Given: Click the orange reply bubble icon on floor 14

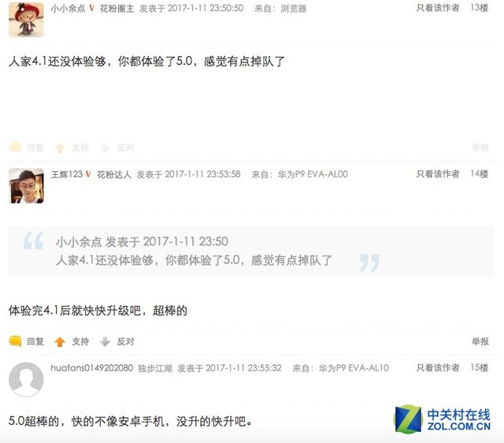Looking at the screenshot, I should point(15,341).
